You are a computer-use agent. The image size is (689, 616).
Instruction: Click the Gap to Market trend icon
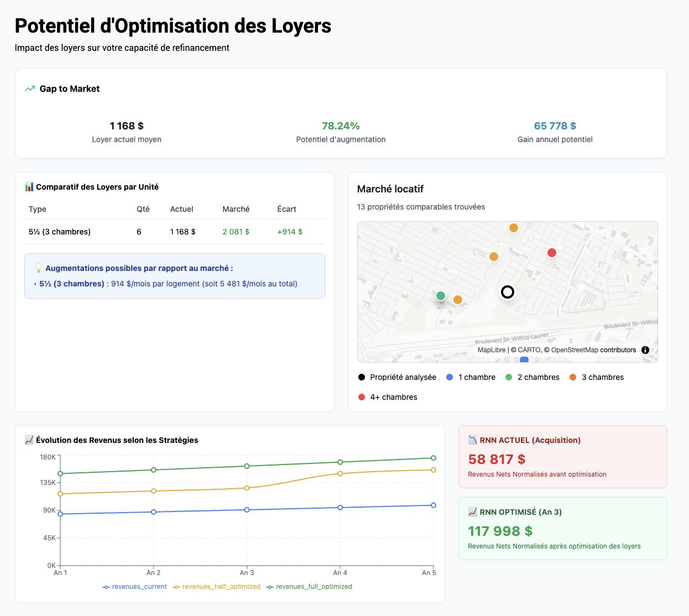click(30, 88)
